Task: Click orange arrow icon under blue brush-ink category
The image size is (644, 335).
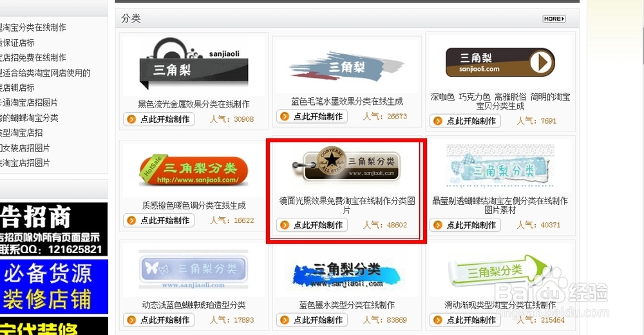Action: 285,117
